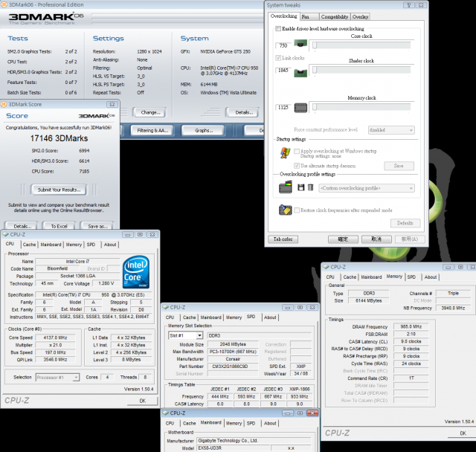This screenshot has height=452, width=476.
Task: Click the overclocking profile clapperboard icon
Action: click(x=286, y=187)
